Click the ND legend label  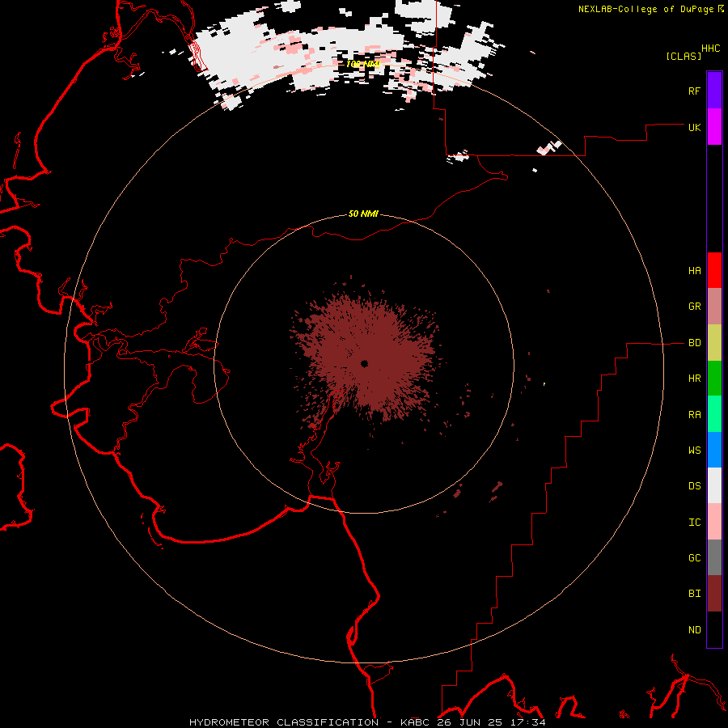click(x=694, y=630)
